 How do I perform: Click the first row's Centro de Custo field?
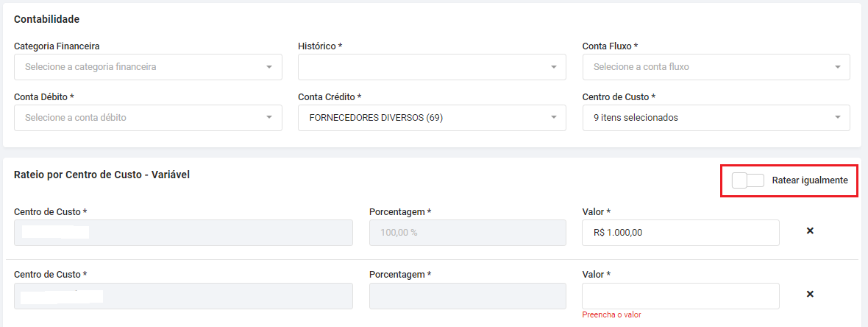tap(183, 233)
